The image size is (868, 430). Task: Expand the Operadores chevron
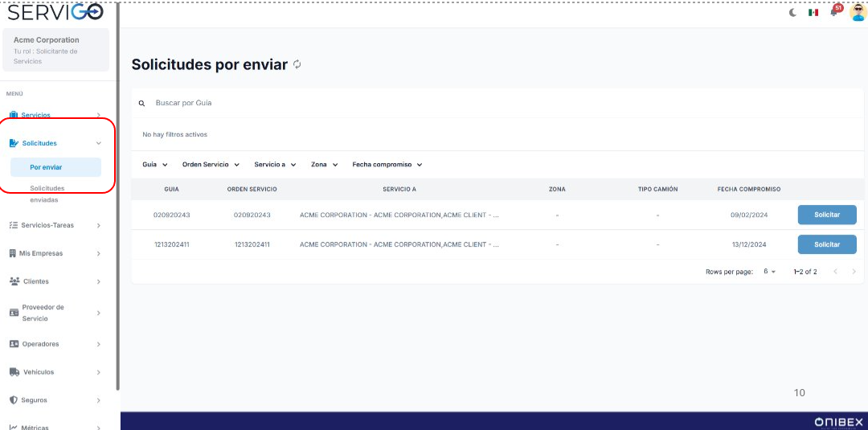pyautogui.click(x=99, y=344)
